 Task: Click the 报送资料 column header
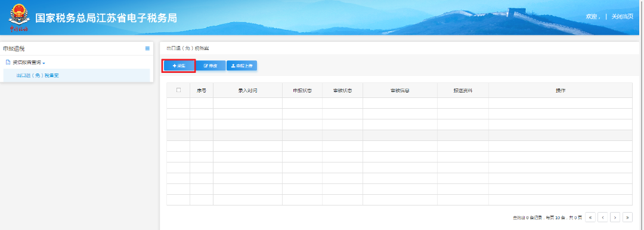coord(463,91)
